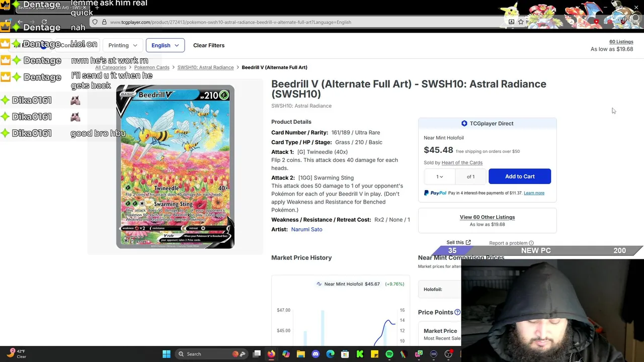Click the tcgplayer.com URL in address bar
The width and height of the screenshot is (644, 362).
230,22
